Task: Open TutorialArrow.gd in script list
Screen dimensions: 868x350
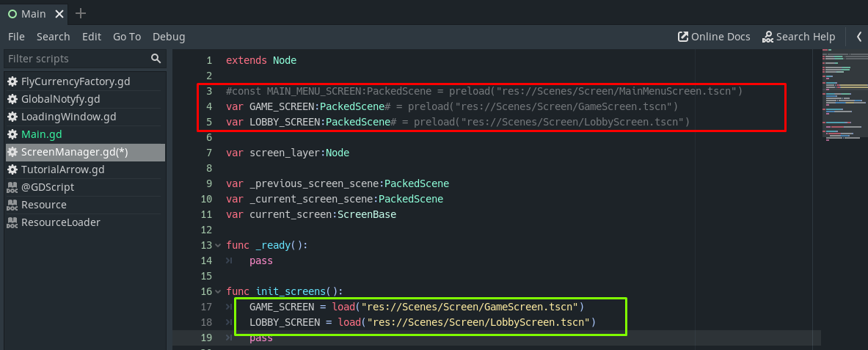Action: coord(62,169)
